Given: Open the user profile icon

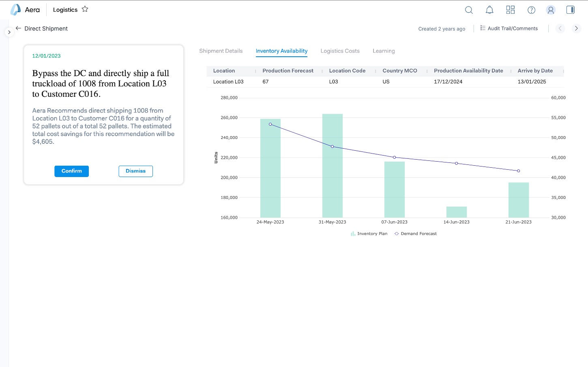Looking at the screenshot, I should click(551, 10).
